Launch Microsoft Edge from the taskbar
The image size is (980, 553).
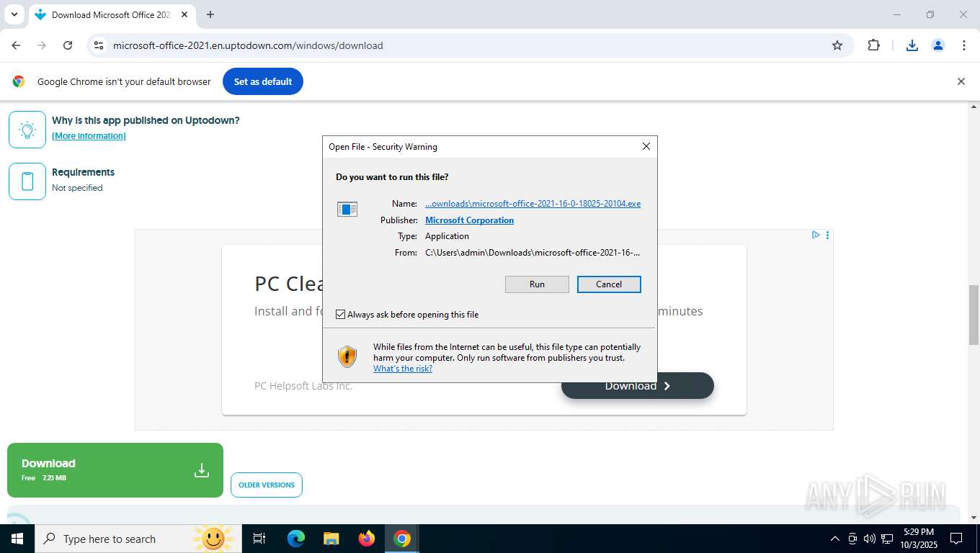296,539
